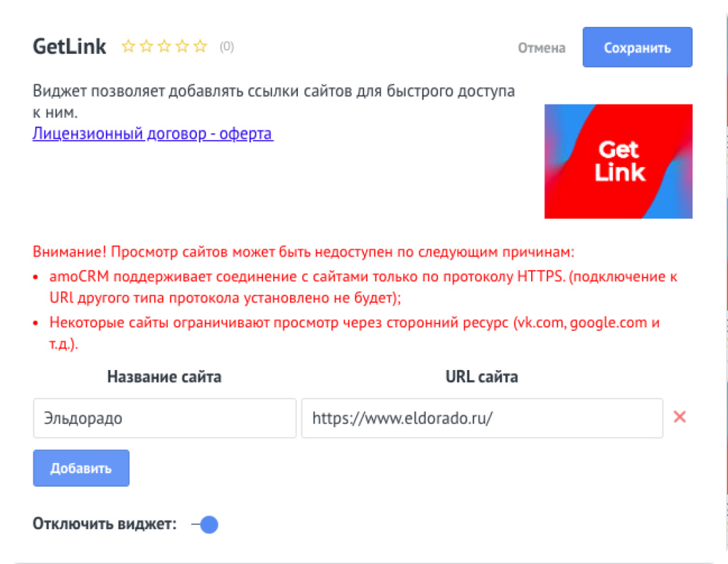This screenshot has height=564, width=728.
Task: Toggle the Отключить виджет switch
Action: (x=205, y=524)
